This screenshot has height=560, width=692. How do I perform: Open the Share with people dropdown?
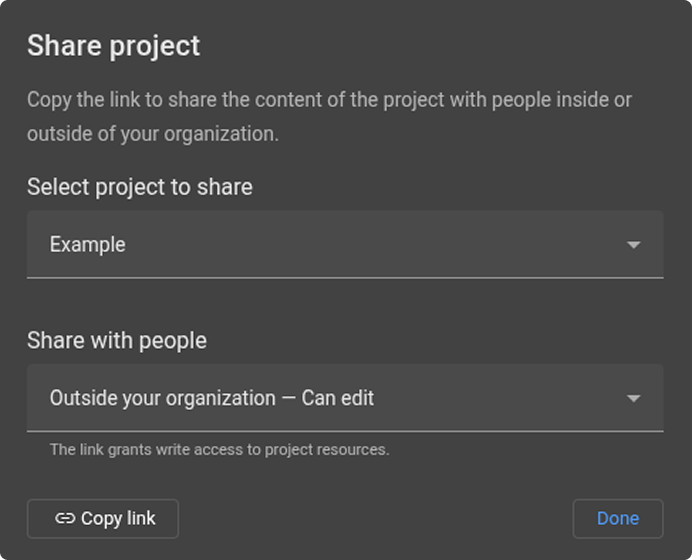(x=345, y=398)
